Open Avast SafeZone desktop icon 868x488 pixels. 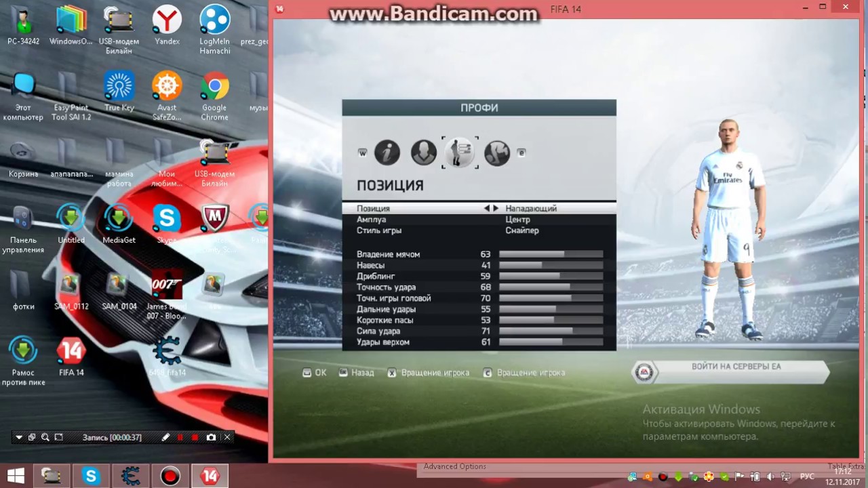click(x=167, y=97)
